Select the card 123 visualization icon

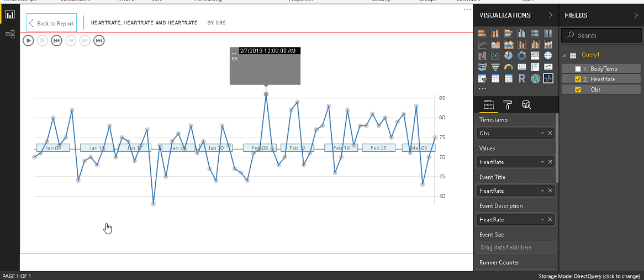pyautogui.click(x=521, y=67)
